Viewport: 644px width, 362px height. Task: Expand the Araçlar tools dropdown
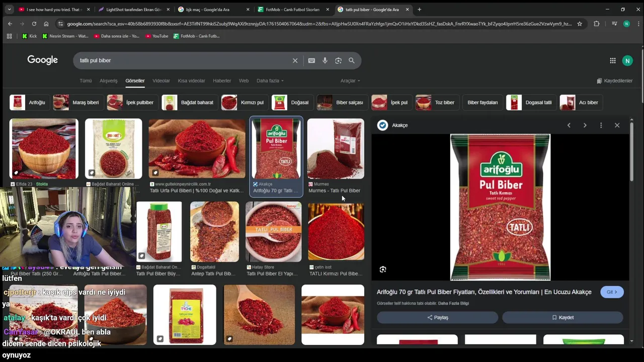(x=350, y=81)
